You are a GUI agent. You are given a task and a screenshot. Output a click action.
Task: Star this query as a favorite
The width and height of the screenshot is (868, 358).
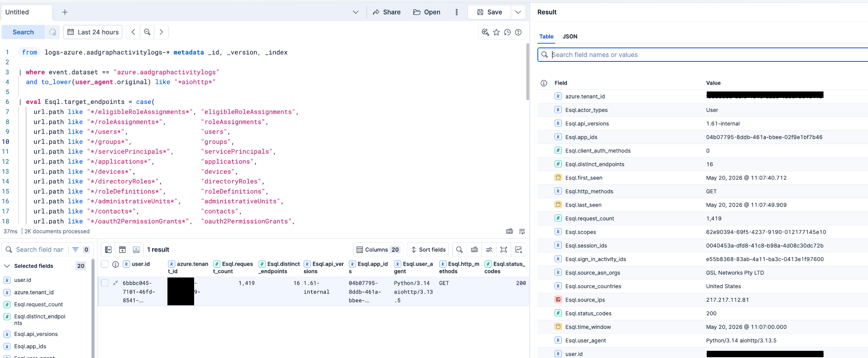496,32
